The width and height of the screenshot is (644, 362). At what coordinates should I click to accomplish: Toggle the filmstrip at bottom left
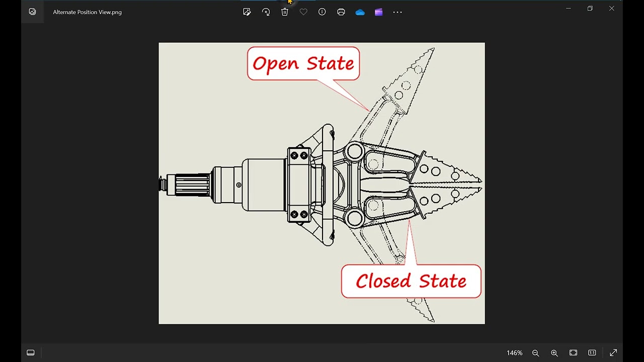pos(30,353)
